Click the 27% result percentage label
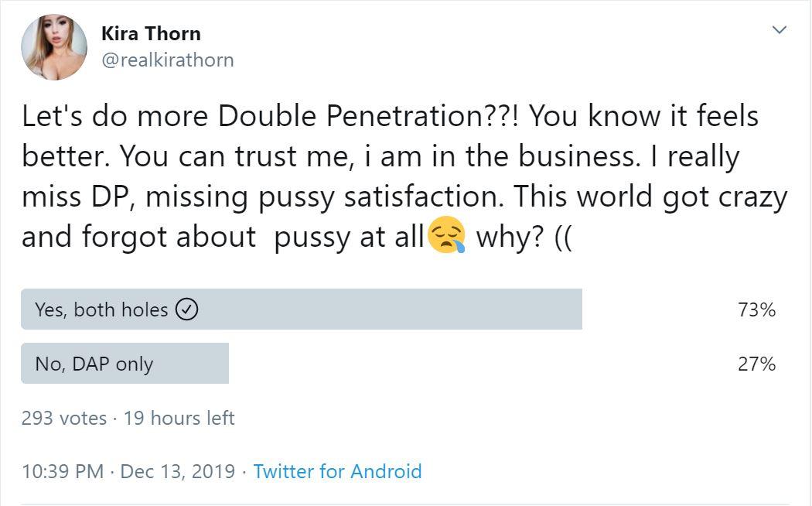812x506 pixels. (x=756, y=364)
